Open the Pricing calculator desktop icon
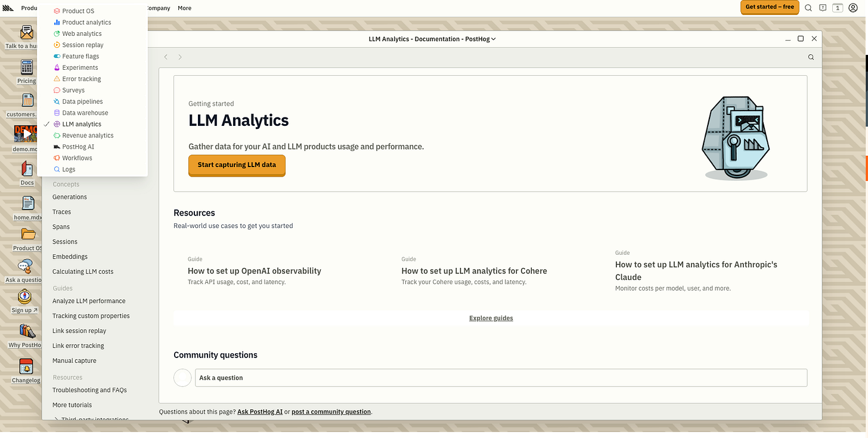The width and height of the screenshot is (868, 438). tap(26, 67)
